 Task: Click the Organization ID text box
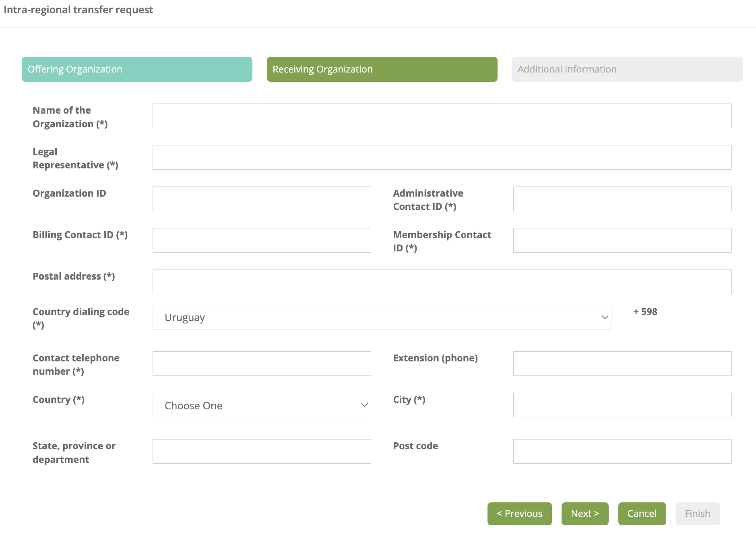coord(262,199)
